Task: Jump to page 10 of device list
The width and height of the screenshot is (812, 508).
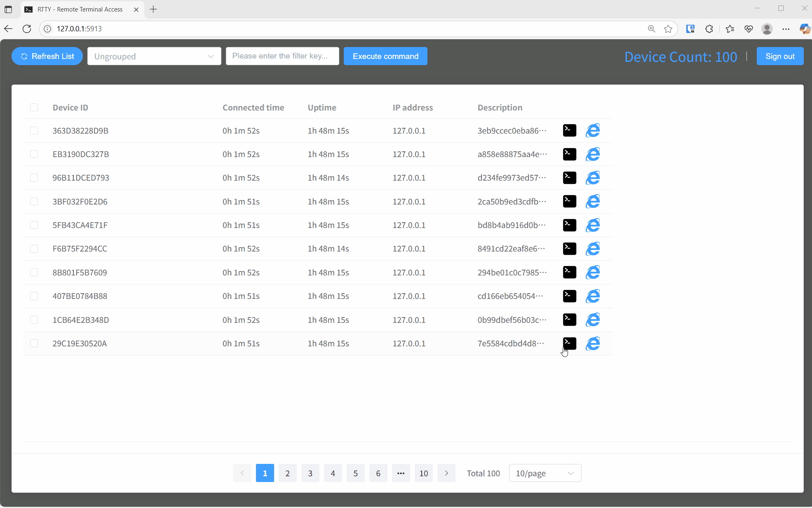Action: pyautogui.click(x=423, y=473)
